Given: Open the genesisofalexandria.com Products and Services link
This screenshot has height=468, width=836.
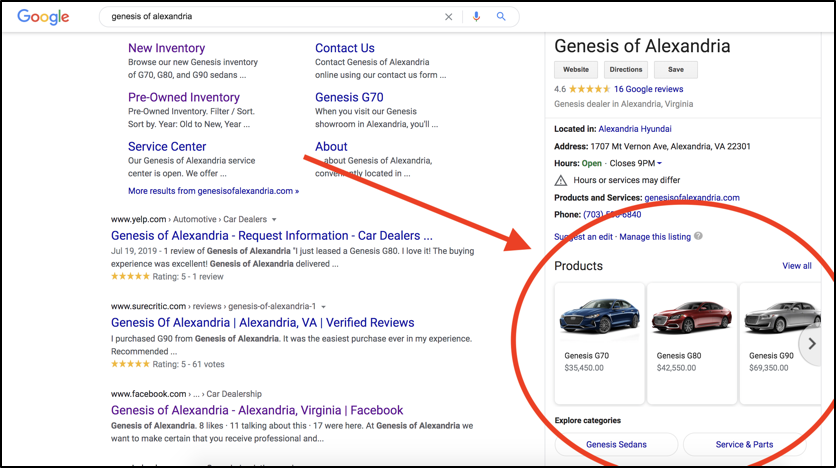Looking at the screenshot, I should [x=692, y=198].
